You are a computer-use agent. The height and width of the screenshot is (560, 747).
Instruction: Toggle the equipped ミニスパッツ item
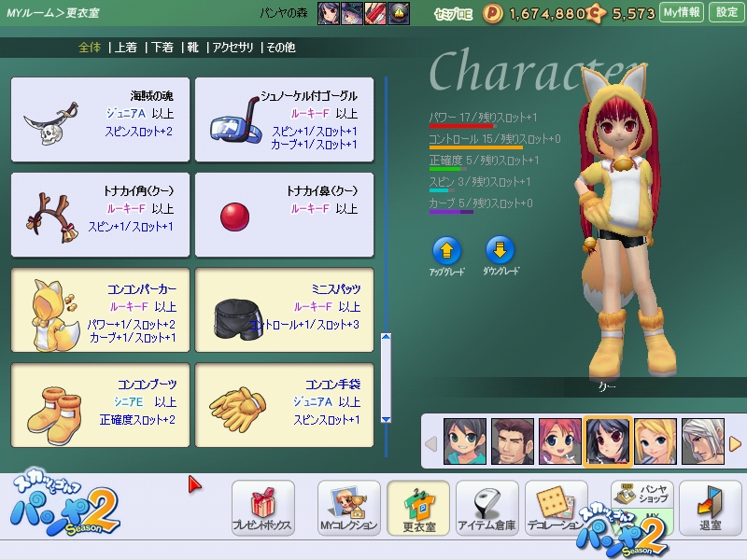284,312
